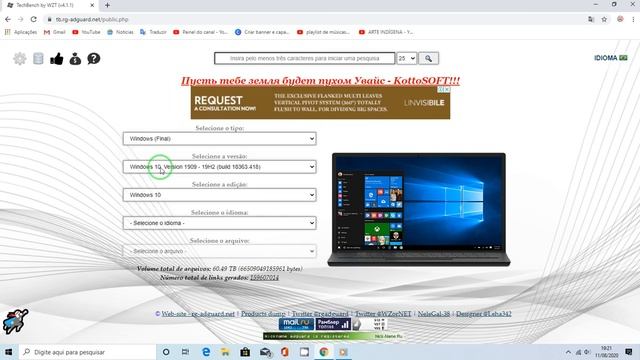Go back in the browser
640x360 pixels.
[x=8, y=19]
